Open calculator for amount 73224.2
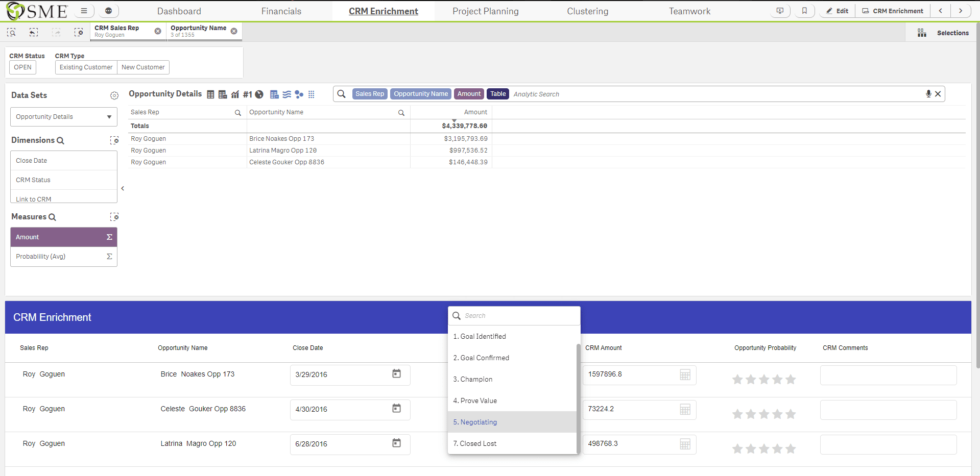Image resolution: width=980 pixels, height=476 pixels. coord(685,410)
